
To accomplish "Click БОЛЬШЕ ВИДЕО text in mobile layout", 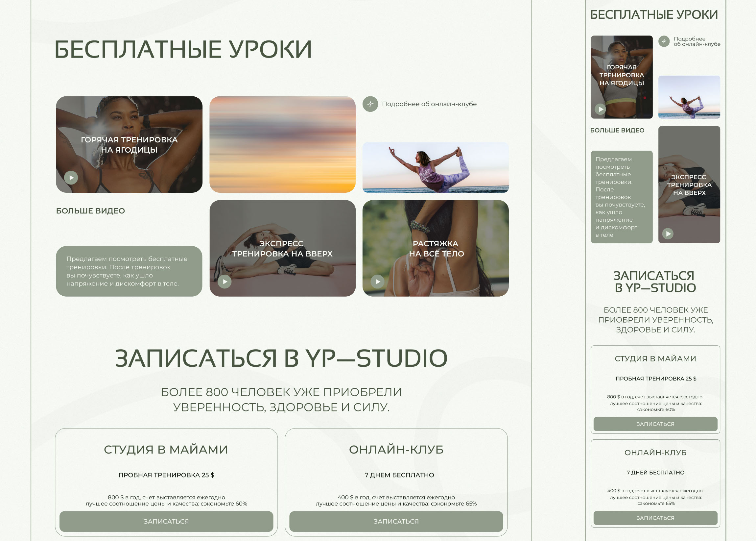I will (617, 130).
